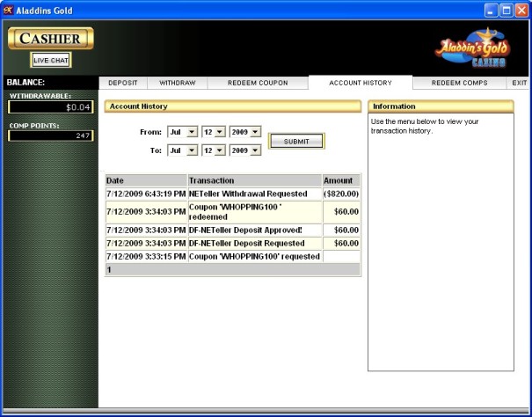The width and height of the screenshot is (532, 417).
Task: Click the Information panel header
Action: tap(441, 106)
